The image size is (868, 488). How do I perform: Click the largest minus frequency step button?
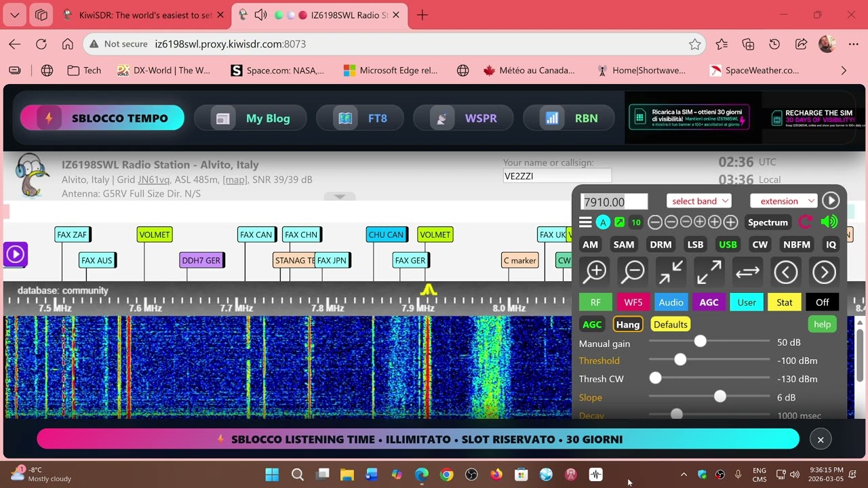click(x=655, y=222)
